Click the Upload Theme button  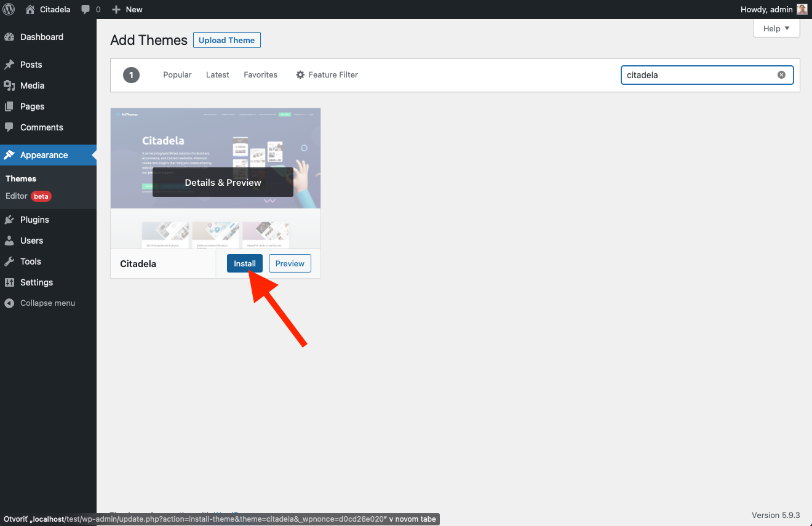226,40
